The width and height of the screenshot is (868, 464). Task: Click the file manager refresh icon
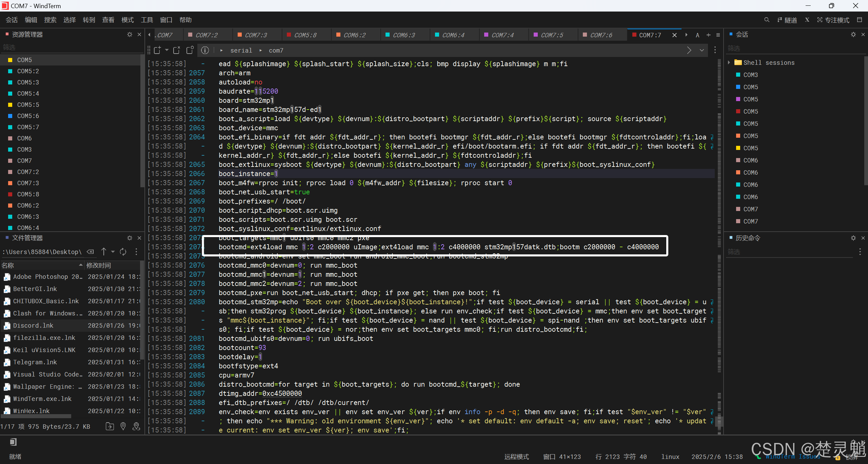[x=123, y=252]
